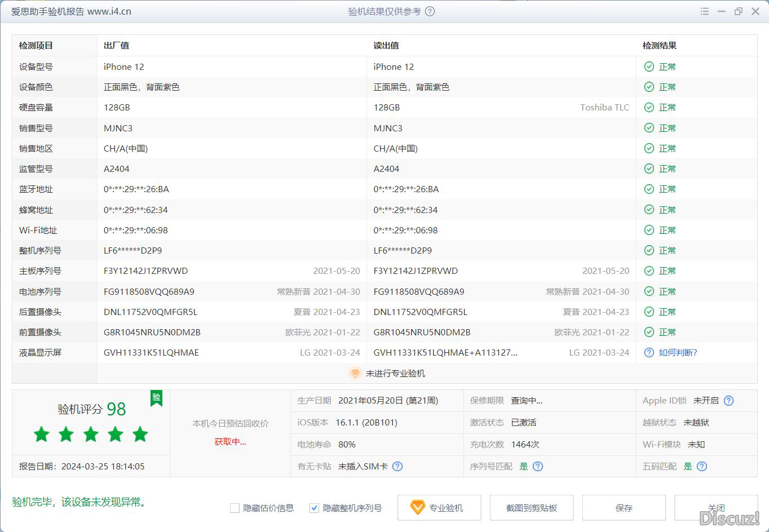The image size is (769, 532).
Task: Select the 读出值 column header
Action: pos(386,46)
